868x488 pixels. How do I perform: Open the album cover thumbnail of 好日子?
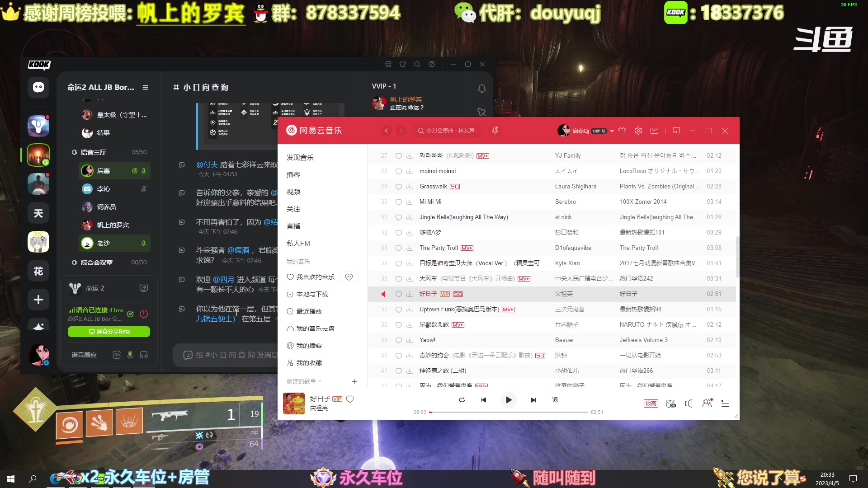point(294,404)
